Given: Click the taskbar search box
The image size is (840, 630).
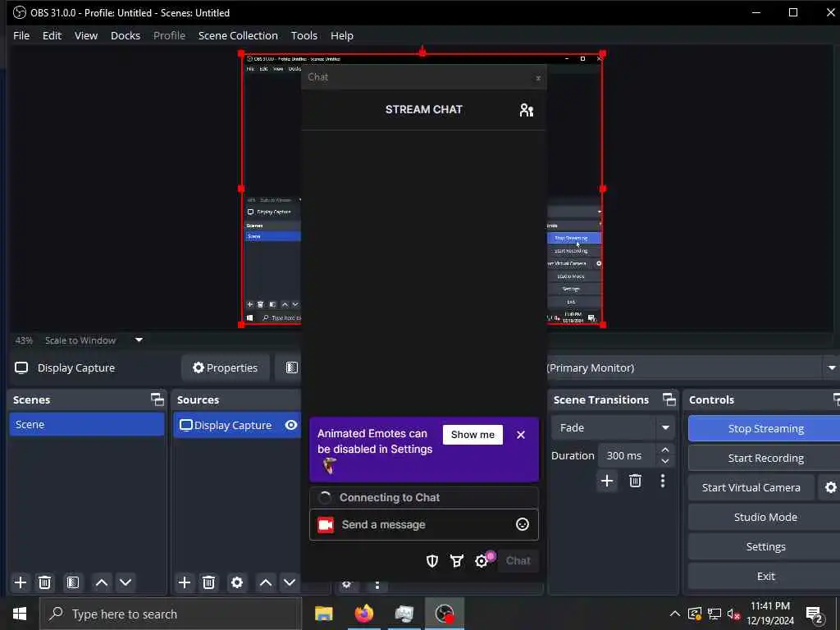Looking at the screenshot, I should tap(171, 614).
